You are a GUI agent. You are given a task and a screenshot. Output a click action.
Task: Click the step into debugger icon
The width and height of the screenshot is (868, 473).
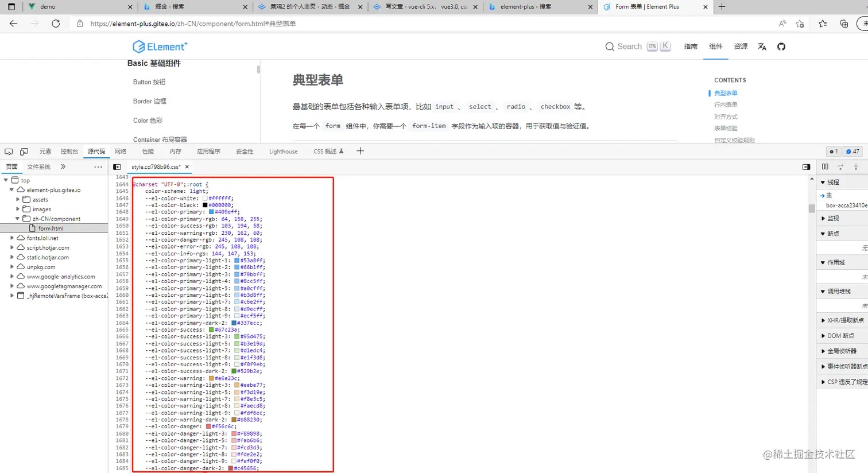856,167
